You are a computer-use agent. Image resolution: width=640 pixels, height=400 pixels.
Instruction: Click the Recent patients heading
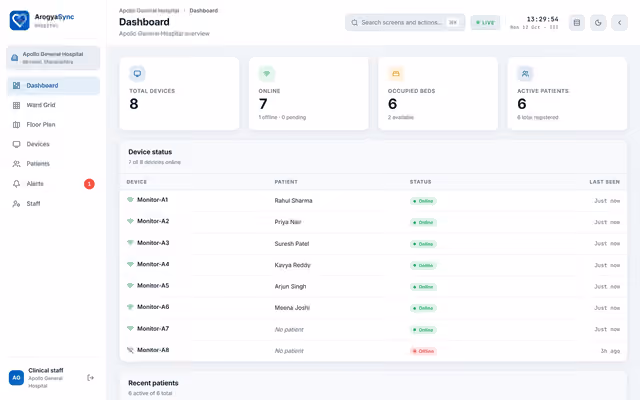point(153,383)
